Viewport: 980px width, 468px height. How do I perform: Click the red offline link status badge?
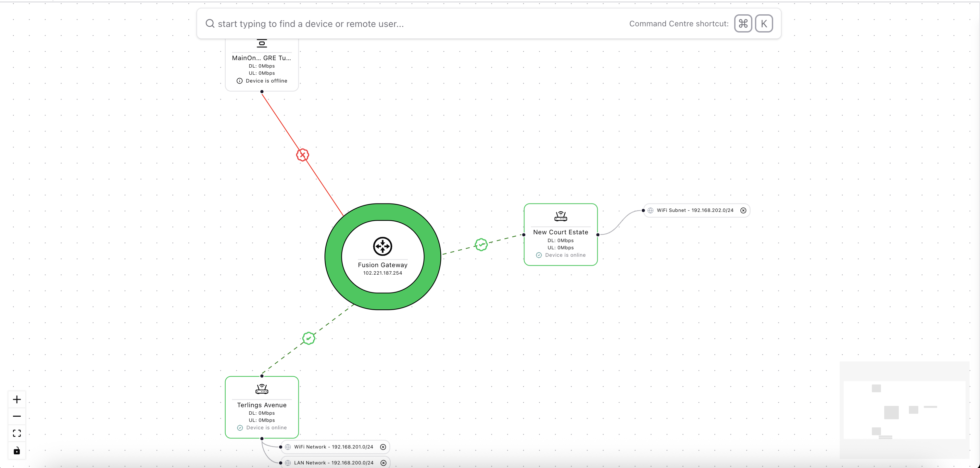302,155
